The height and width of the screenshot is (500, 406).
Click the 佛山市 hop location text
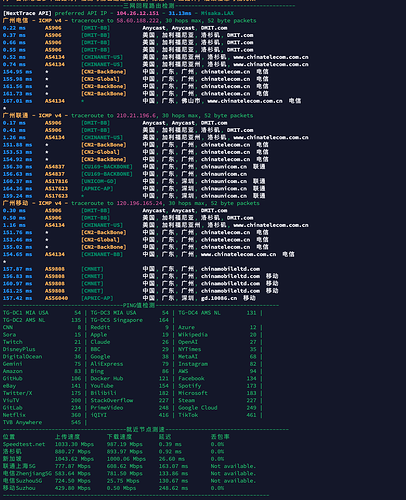(x=191, y=101)
